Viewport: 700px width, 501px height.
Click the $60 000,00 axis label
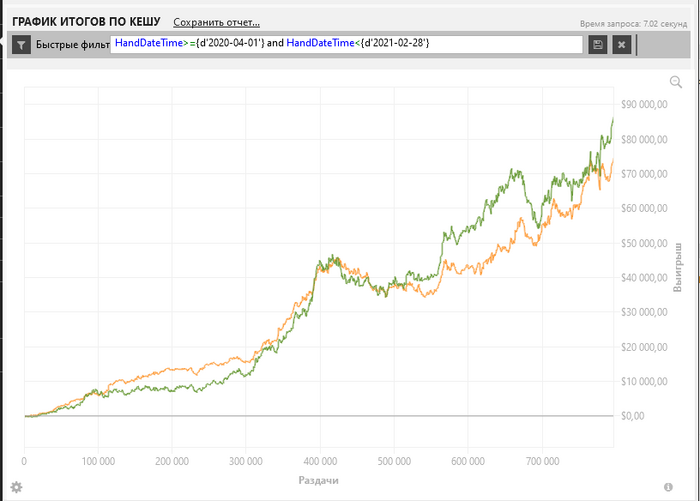coord(644,208)
